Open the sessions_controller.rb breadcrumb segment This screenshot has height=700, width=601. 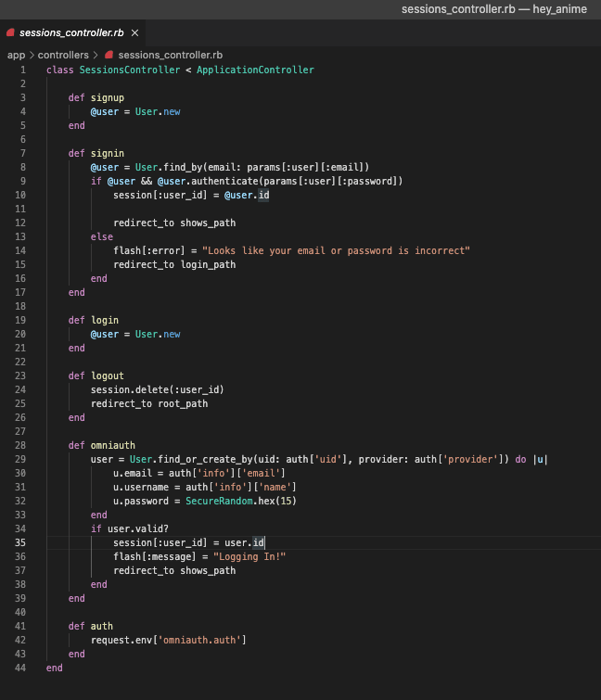click(x=170, y=55)
